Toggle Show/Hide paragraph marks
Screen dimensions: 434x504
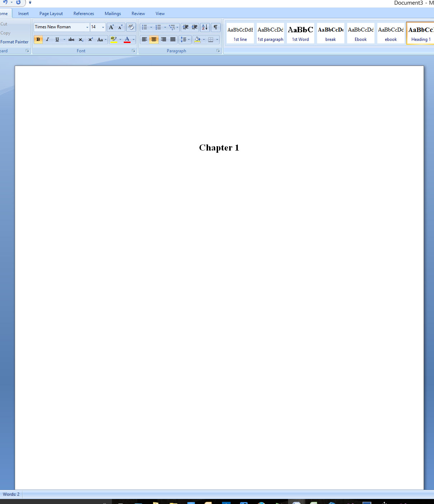tap(216, 27)
